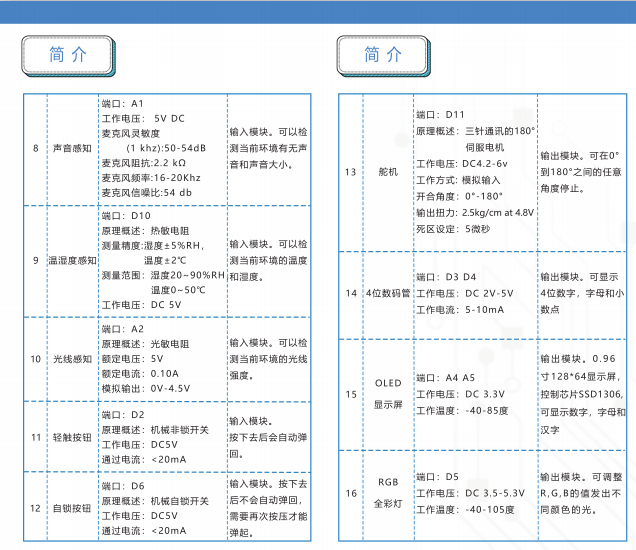Select the OLED 显示屏 name cell
The height and width of the screenshot is (550, 636).
coord(388,394)
